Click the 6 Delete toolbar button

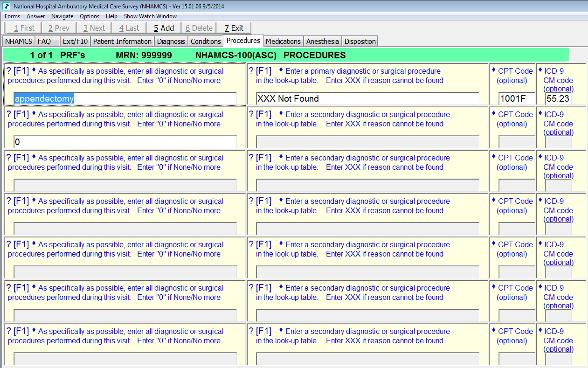(x=199, y=28)
